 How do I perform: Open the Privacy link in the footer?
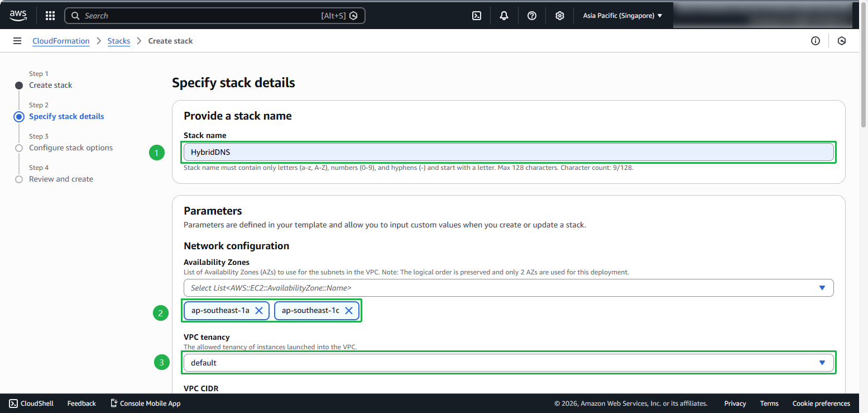point(735,403)
